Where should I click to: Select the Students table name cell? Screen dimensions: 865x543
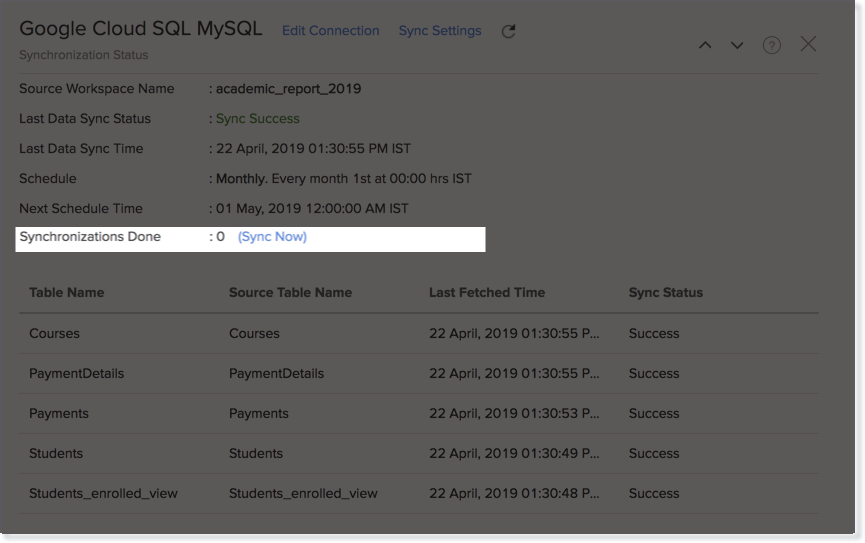click(x=56, y=453)
